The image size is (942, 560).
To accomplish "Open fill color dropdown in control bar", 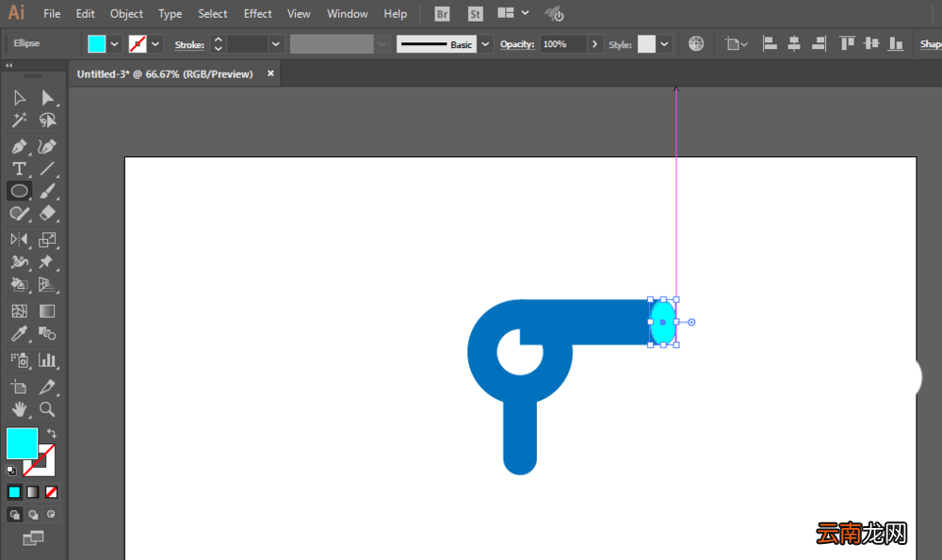I will point(114,44).
